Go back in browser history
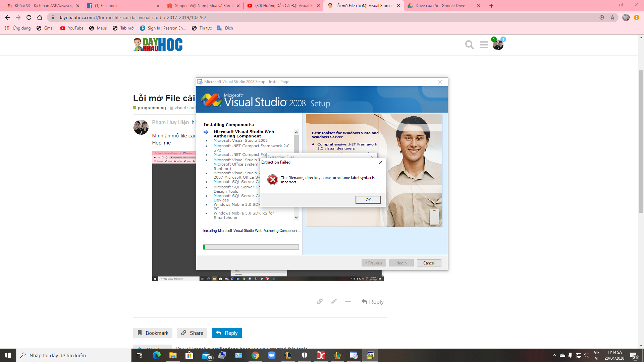Screen dimensions: 644x362 tap(7, 17)
